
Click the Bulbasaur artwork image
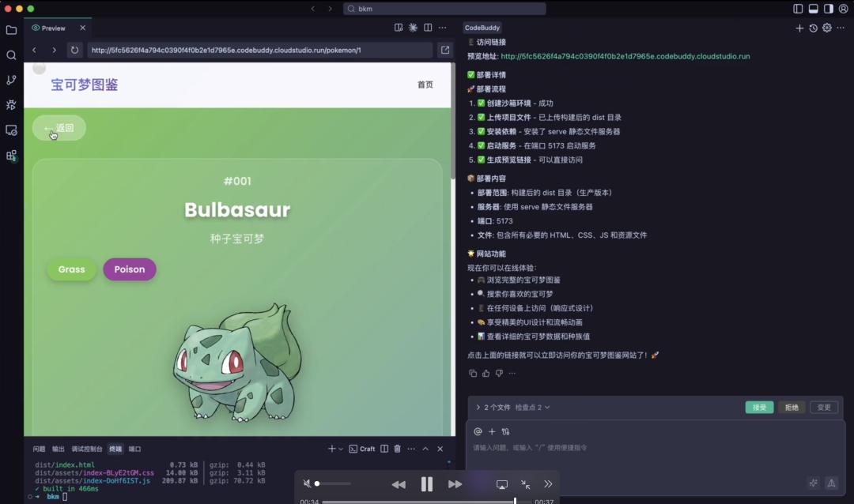[237, 363]
